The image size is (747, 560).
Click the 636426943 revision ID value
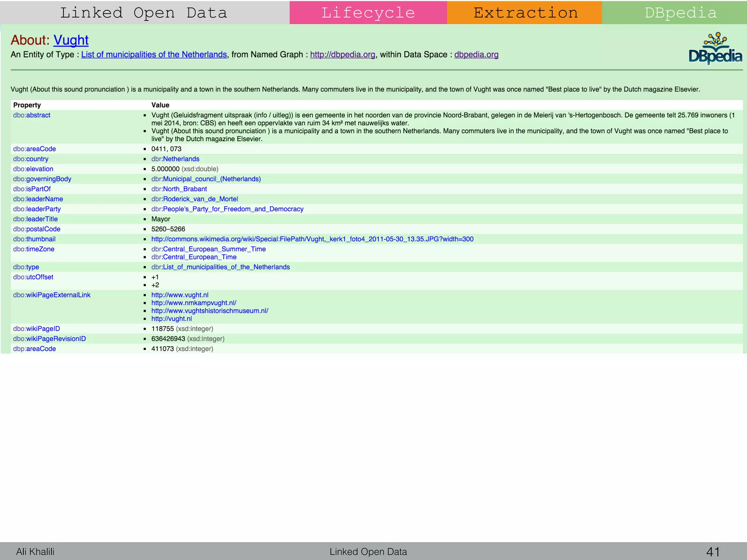(x=168, y=339)
